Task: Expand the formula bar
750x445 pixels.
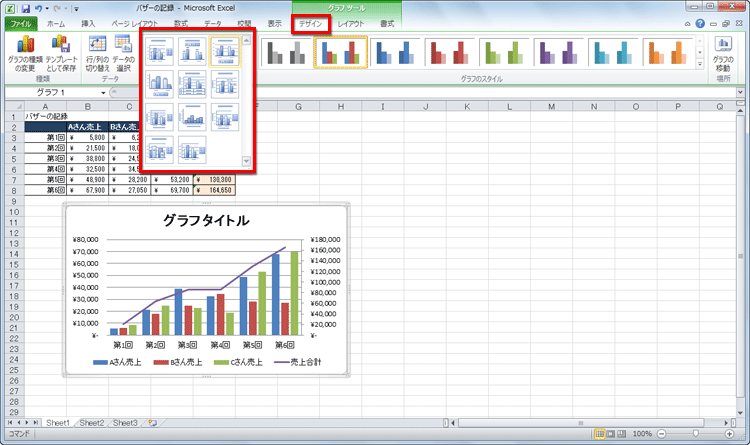Action: click(741, 92)
